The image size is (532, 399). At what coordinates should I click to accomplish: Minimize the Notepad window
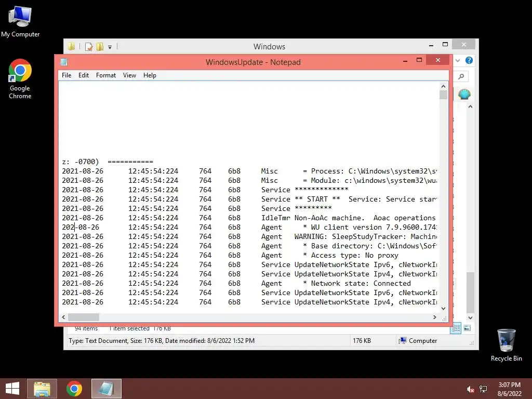pyautogui.click(x=405, y=61)
